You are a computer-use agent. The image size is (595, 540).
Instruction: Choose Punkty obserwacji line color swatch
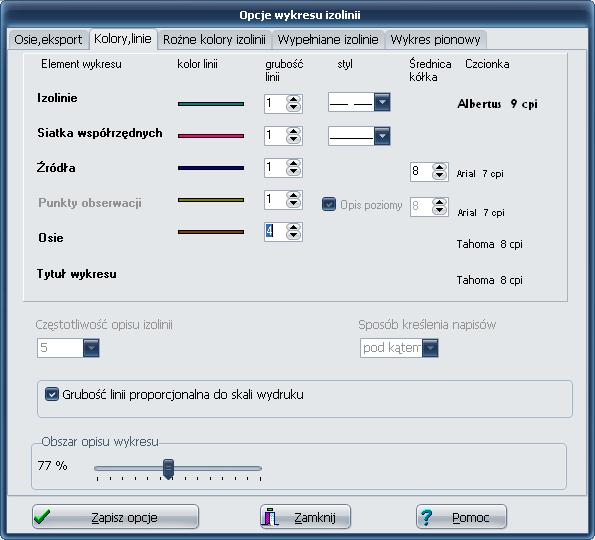pos(211,200)
